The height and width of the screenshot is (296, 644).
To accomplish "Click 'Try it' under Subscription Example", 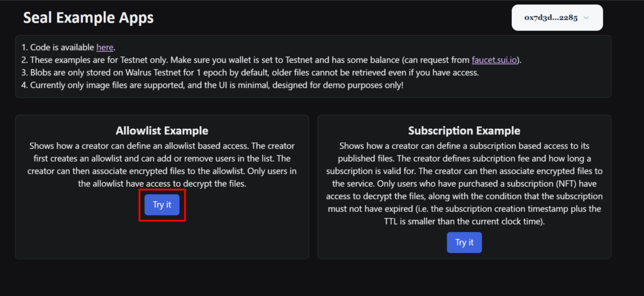I will click(464, 243).
